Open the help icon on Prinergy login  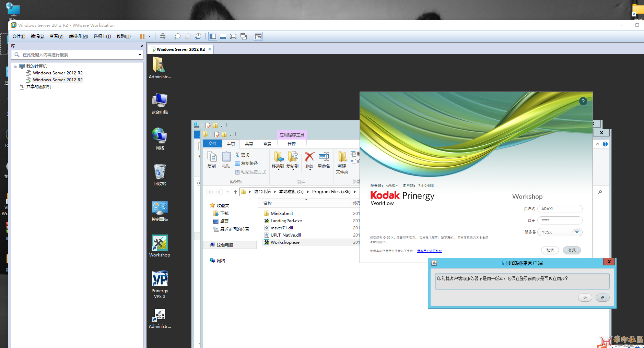coord(583,101)
